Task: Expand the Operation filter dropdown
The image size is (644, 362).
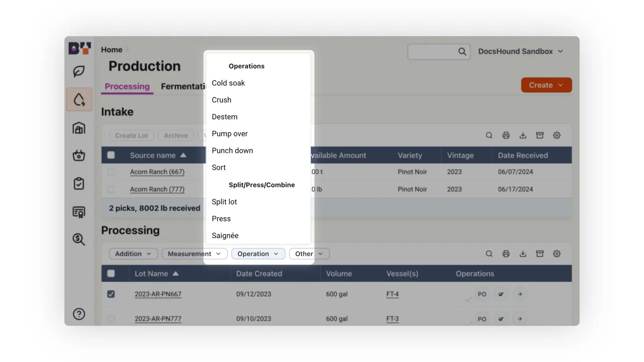Action: 257,254
